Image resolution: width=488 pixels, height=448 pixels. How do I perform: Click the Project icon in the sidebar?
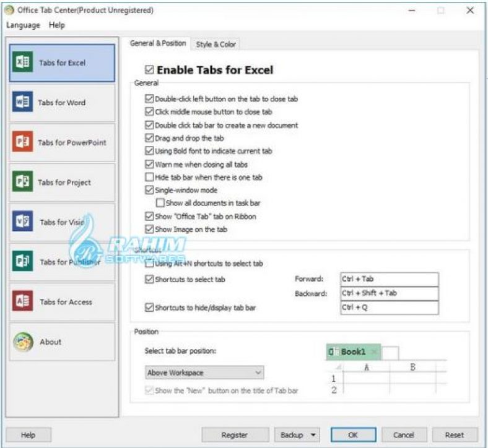click(x=22, y=181)
